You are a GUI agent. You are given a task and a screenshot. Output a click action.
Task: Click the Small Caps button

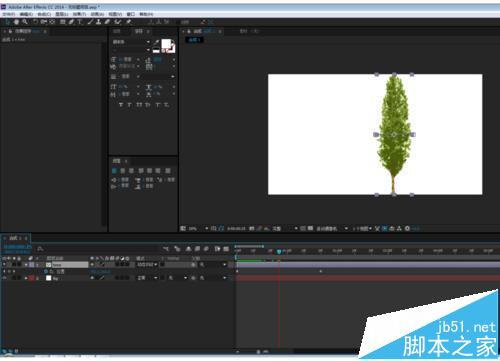148,105
